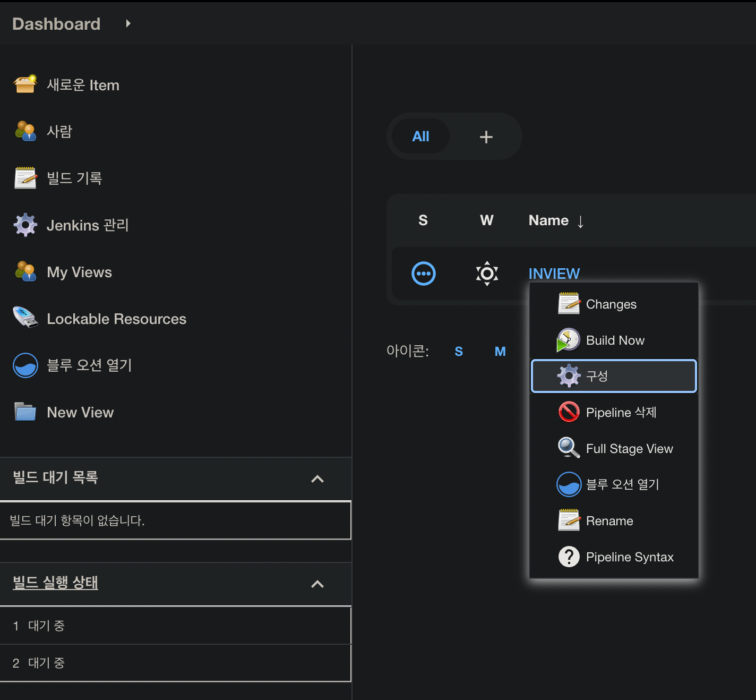Click the Full Stage View magnifier icon
This screenshot has height=700, width=756.
tap(569, 448)
